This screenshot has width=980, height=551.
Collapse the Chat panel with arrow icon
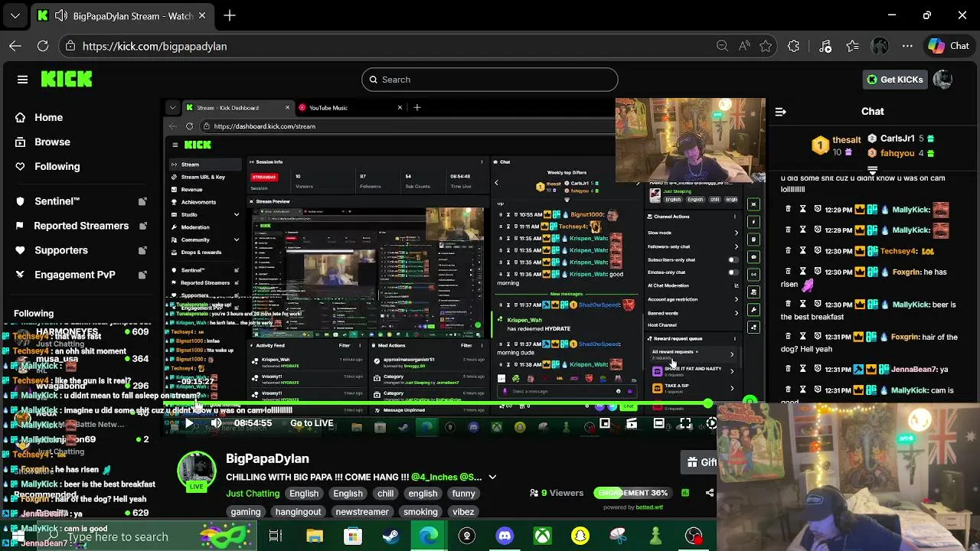(780, 112)
